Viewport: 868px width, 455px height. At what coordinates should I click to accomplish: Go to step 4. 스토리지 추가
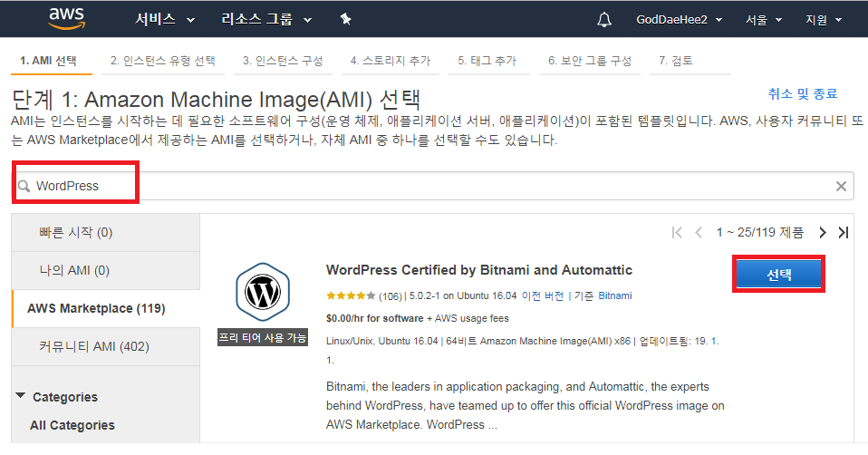coord(391,61)
